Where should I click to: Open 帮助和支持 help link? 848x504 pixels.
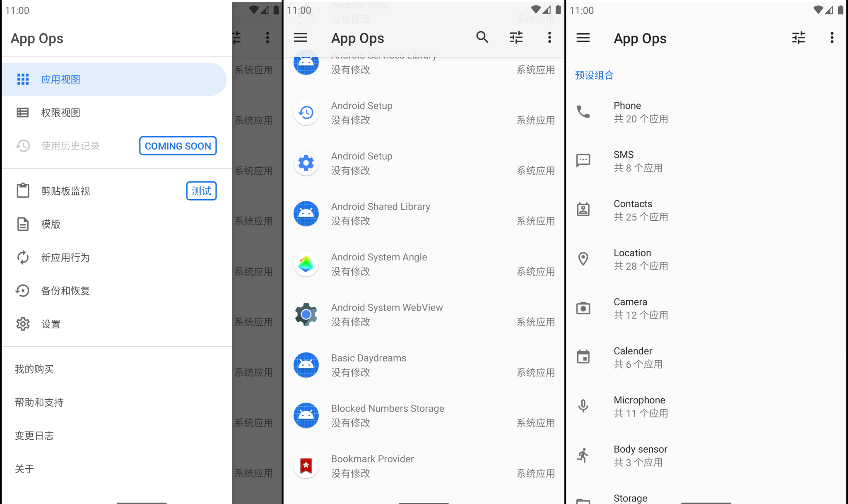(39, 403)
